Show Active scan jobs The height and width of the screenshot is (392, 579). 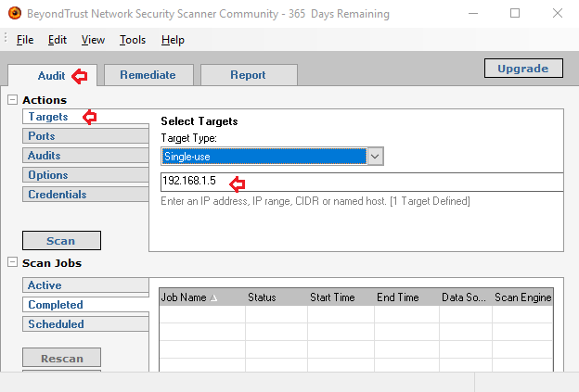[x=85, y=285]
